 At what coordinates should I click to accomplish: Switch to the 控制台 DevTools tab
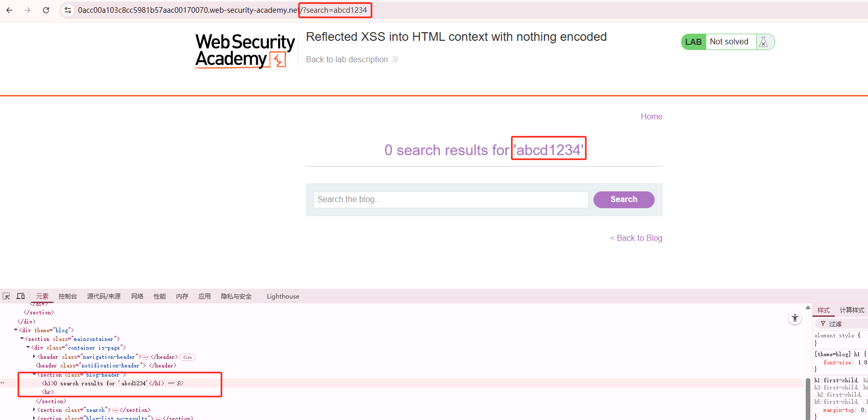point(67,297)
